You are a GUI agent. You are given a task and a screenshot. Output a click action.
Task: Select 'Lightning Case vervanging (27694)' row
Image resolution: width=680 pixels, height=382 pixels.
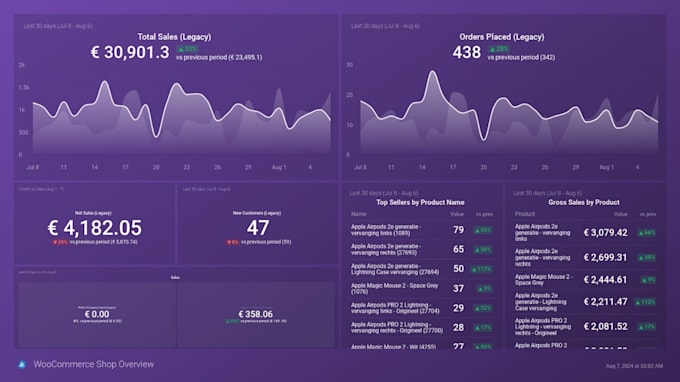(422, 269)
